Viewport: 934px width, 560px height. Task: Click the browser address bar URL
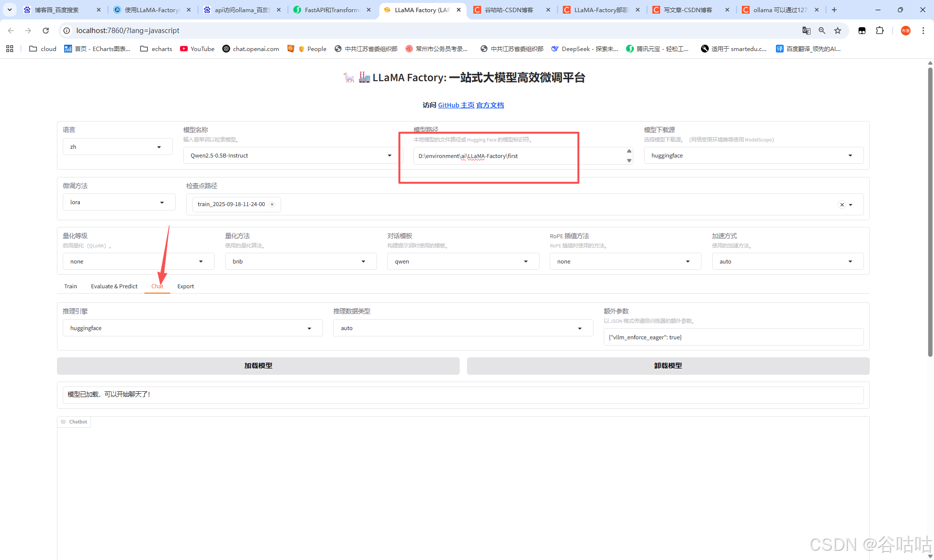(127, 31)
